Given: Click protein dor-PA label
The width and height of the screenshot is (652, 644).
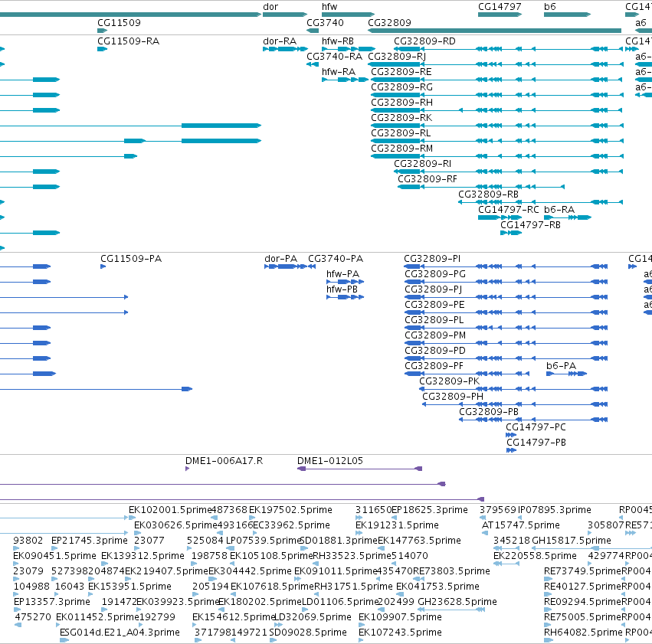Looking at the screenshot, I should (x=281, y=259).
